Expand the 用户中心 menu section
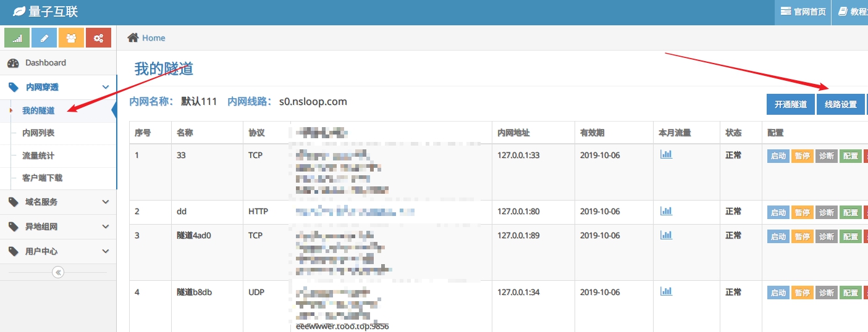The image size is (868, 332). coord(58,251)
